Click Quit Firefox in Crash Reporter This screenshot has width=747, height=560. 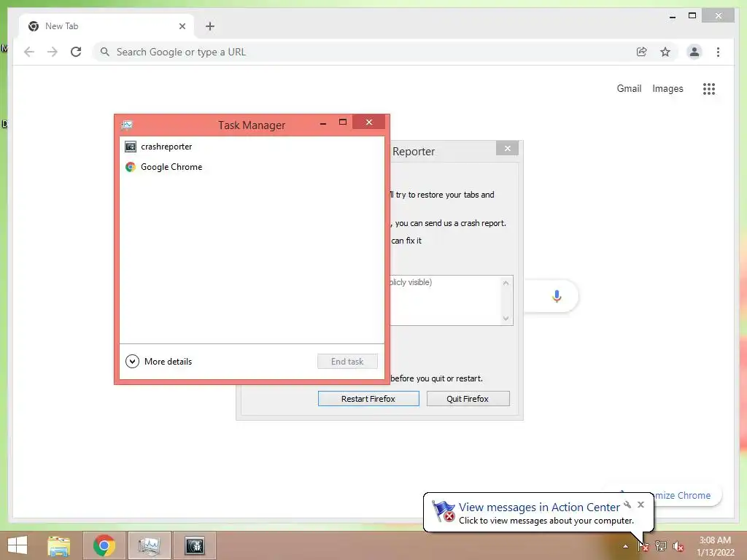pos(468,399)
